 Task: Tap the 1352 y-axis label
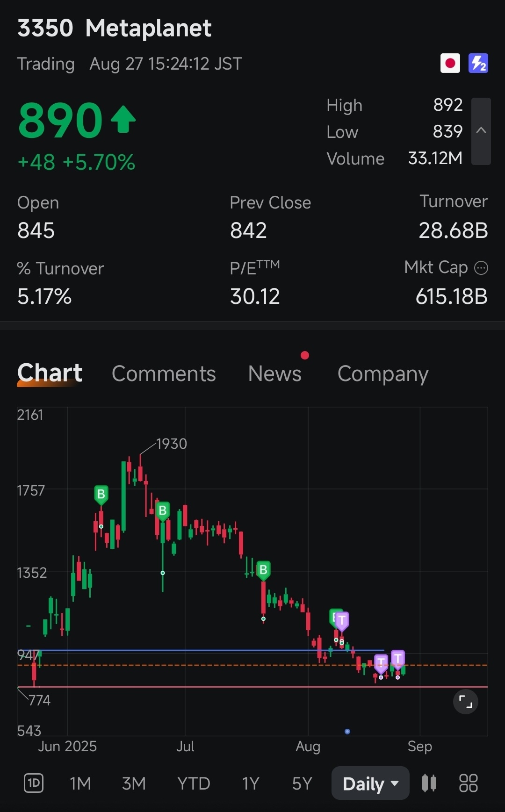(32, 573)
